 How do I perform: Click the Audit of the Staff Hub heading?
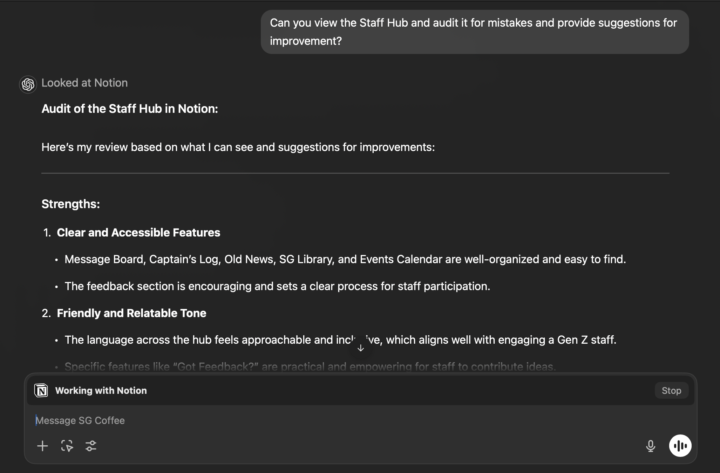[x=130, y=109]
